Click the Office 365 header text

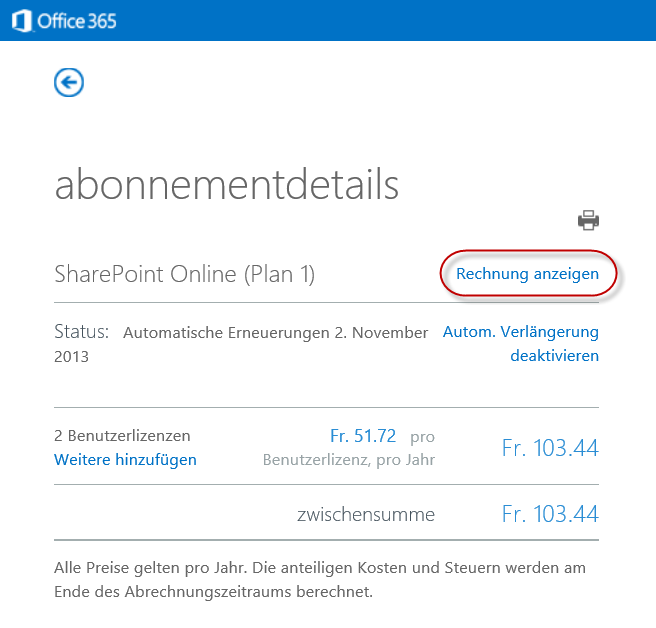pos(77,21)
